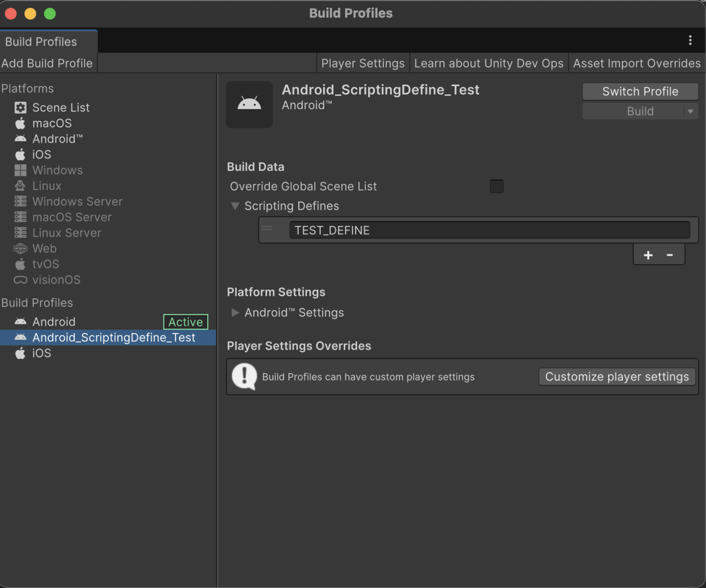Select the Android™ platform row
The width and height of the screenshot is (706, 588).
coord(108,139)
